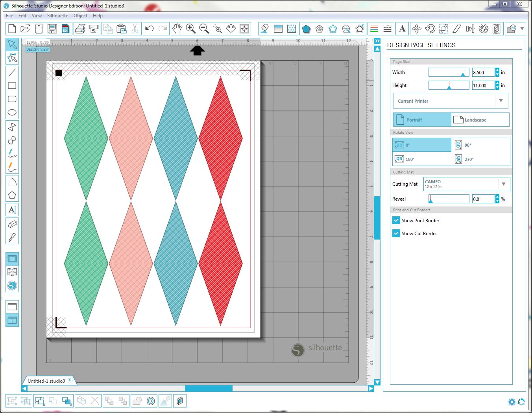Open the Line Color window
This screenshot has height=413, width=532.
374,28
